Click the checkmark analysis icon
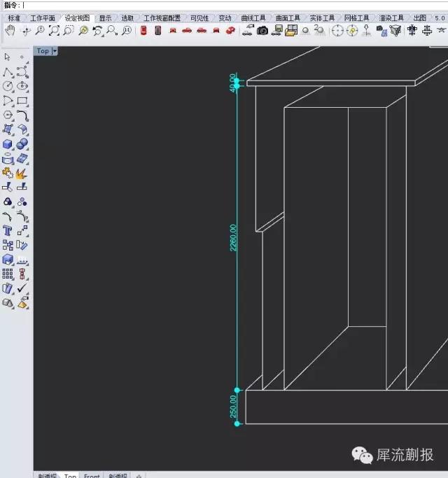The image size is (448, 478). pos(22,288)
